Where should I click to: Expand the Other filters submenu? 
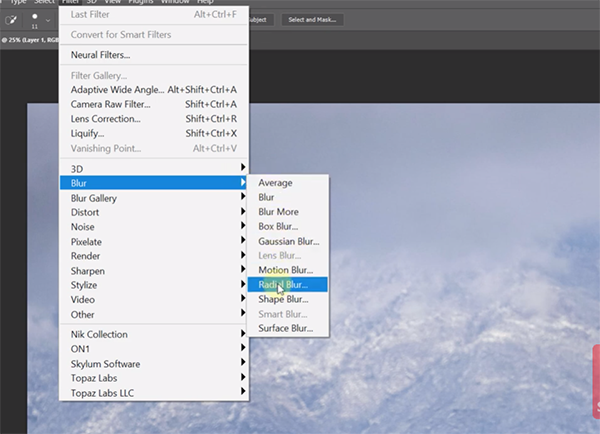154,315
